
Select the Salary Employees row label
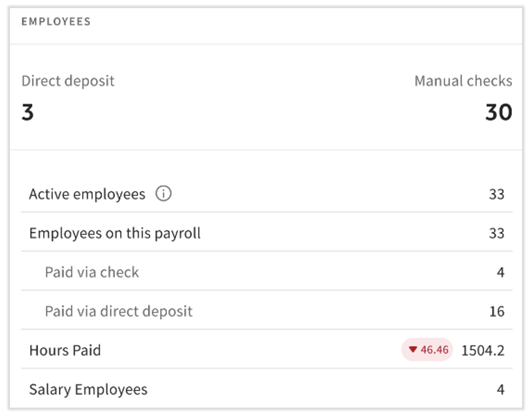tap(88, 390)
